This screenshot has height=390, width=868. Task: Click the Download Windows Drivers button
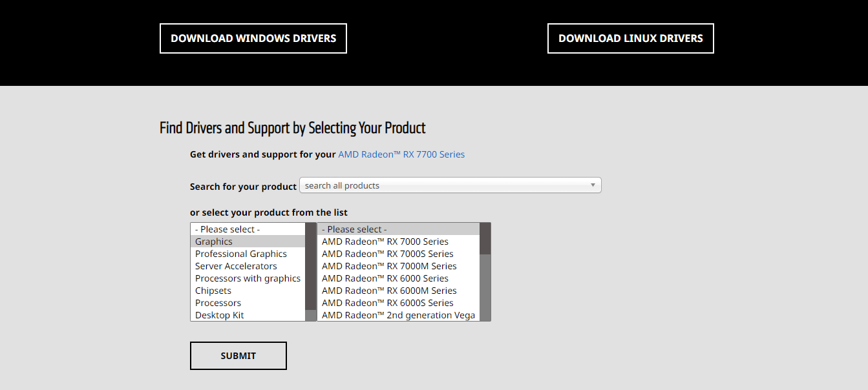coord(253,39)
